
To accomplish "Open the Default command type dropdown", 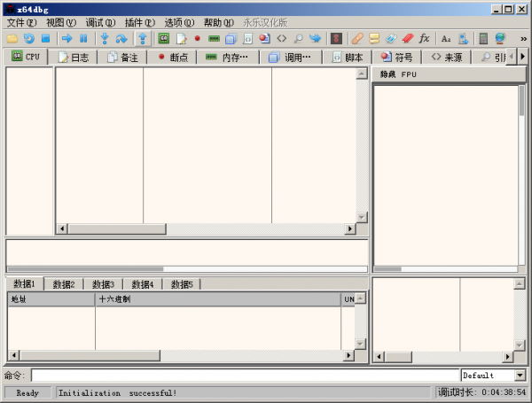I will coord(494,376).
